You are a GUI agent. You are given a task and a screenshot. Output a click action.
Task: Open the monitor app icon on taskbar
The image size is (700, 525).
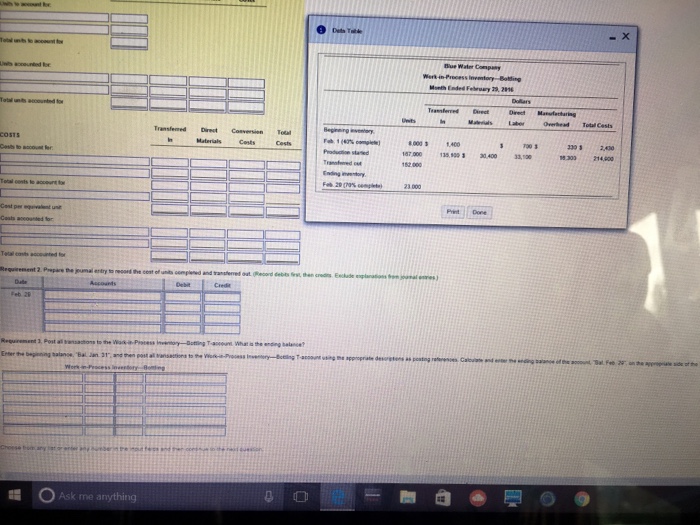pyautogui.click(x=512, y=497)
